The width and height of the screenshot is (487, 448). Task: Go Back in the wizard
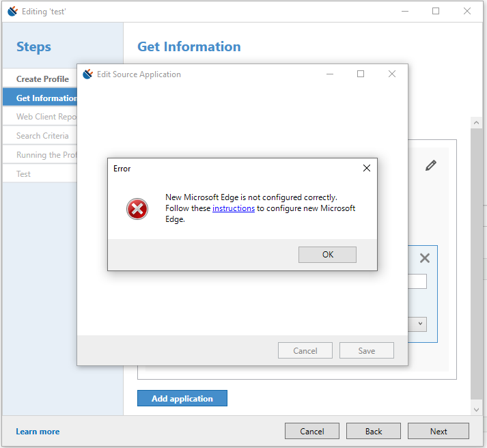coord(374,431)
